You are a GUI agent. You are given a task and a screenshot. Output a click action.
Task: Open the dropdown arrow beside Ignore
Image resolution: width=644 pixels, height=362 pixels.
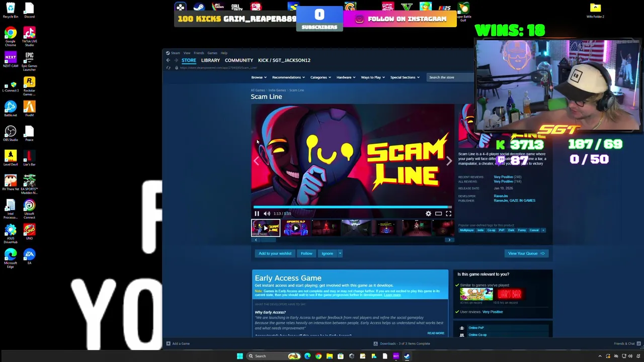[x=340, y=253]
